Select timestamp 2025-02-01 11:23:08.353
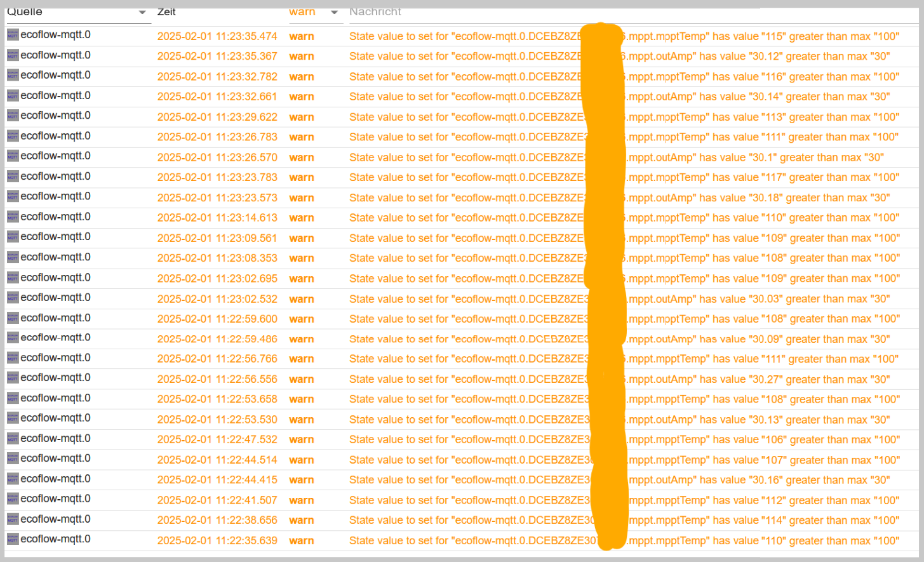Image resolution: width=924 pixels, height=562 pixels. point(217,258)
